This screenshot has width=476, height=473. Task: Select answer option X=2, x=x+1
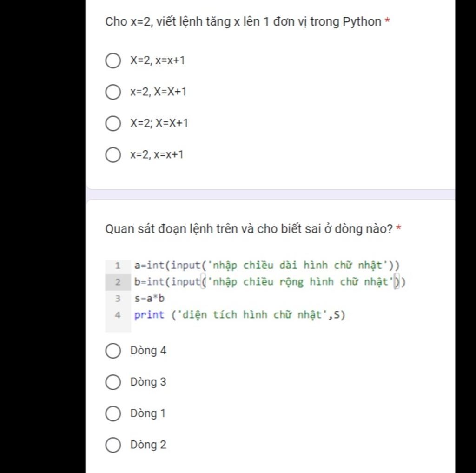(113, 60)
